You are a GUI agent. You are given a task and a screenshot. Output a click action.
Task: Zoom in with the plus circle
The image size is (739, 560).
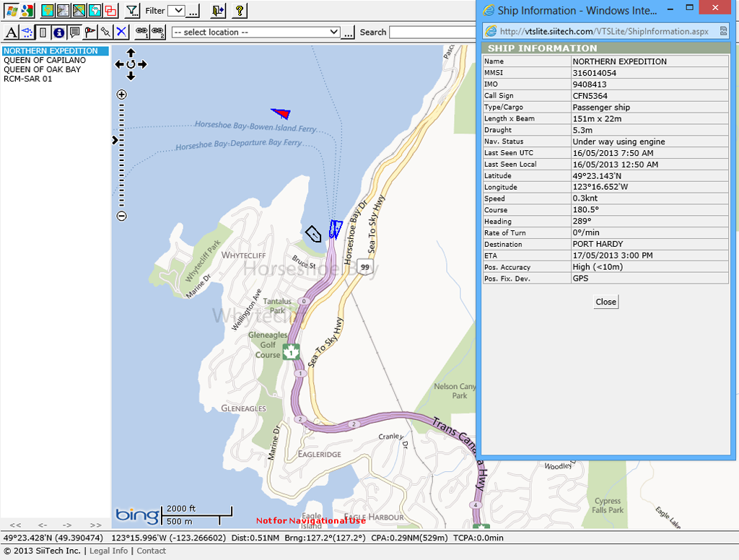pyautogui.click(x=121, y=95)
